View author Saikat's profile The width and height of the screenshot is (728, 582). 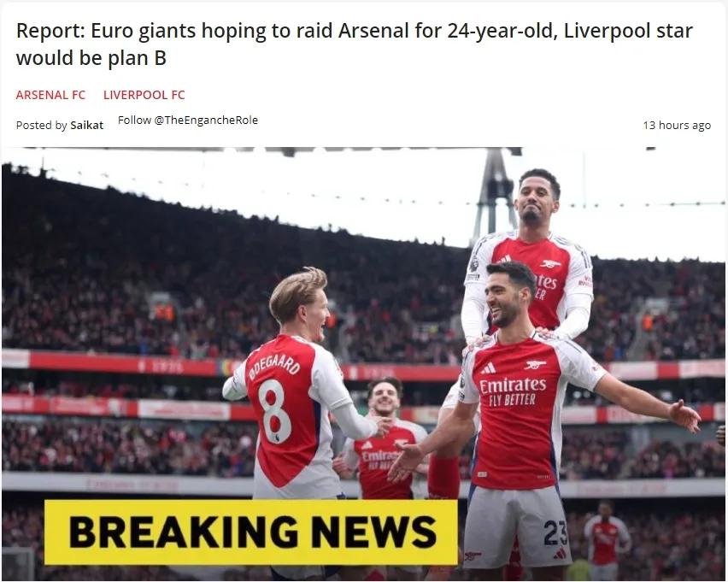click(x=87, y=125)
